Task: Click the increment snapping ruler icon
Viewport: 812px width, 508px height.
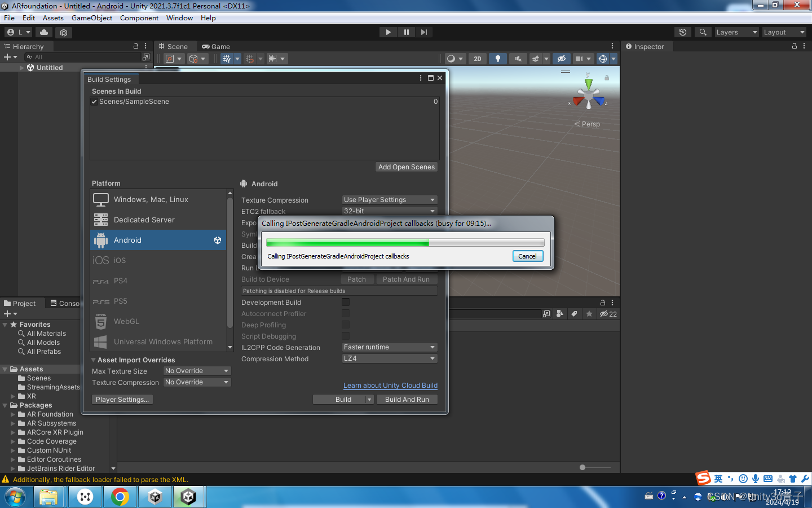Action: (x=276, y=59)
